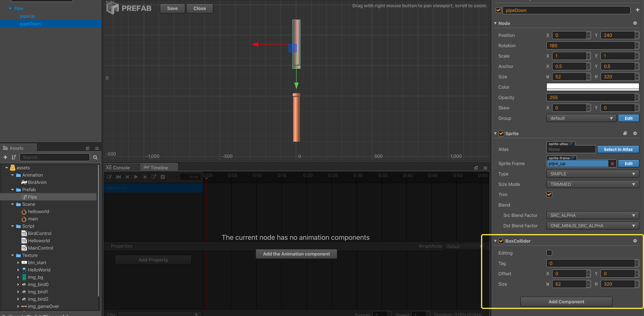This screenshot has width=644, height=316.
Task: Collapse the Texture folder in assets
Action: pos(12,255)
